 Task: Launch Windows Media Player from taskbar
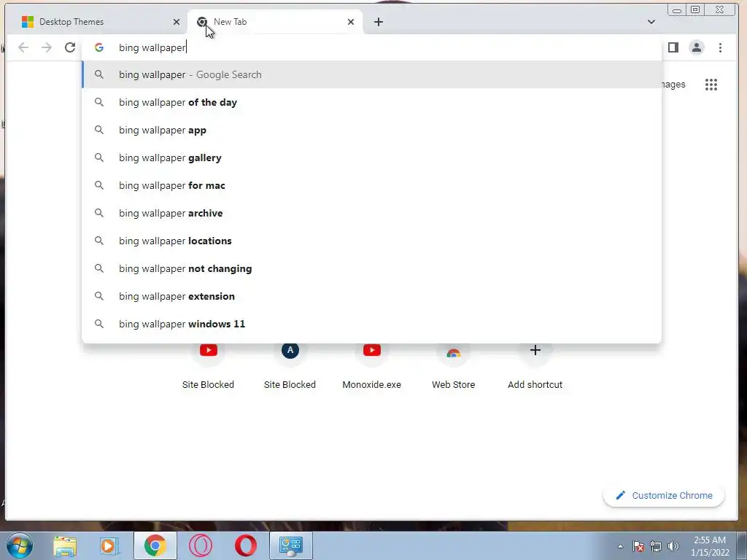[x=109, y=545]
